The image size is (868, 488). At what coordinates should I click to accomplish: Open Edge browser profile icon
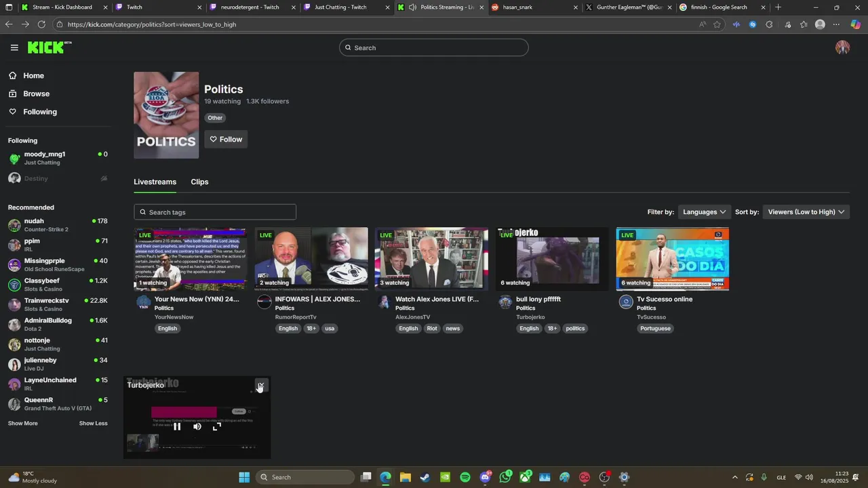820,24
